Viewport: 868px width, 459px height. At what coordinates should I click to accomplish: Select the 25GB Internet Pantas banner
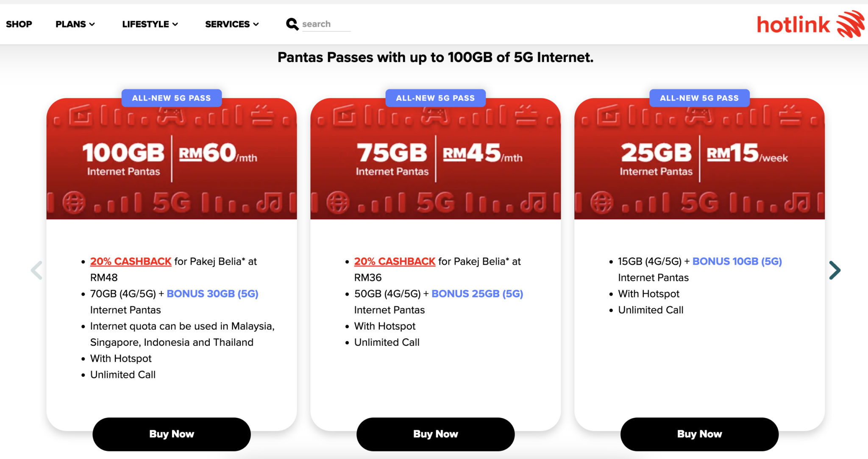[x=699, y=159]
